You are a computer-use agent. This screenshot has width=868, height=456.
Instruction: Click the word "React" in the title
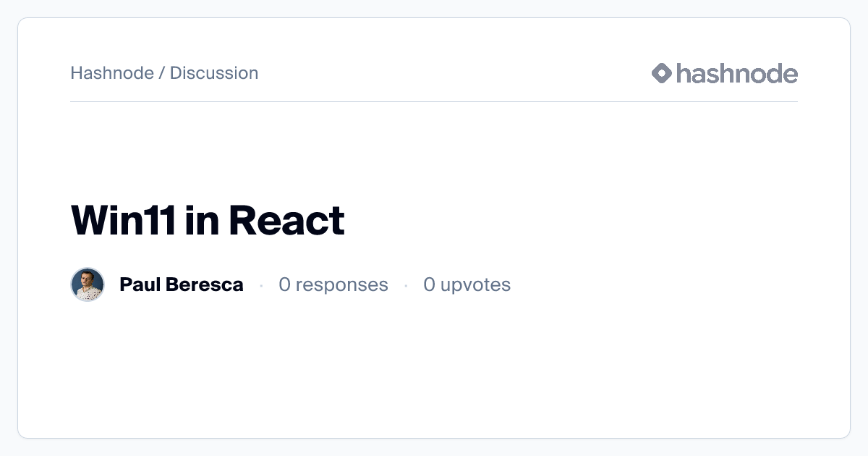coord(286,221)
